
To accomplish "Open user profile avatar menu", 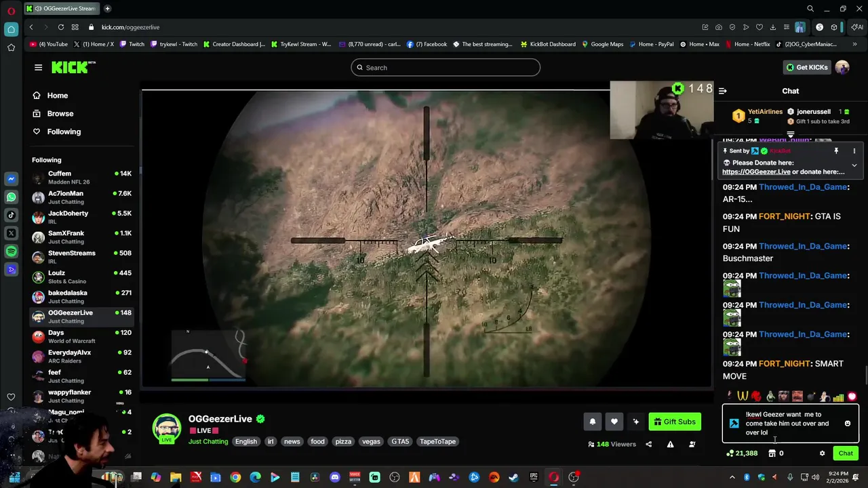I will tap(842, 67).
